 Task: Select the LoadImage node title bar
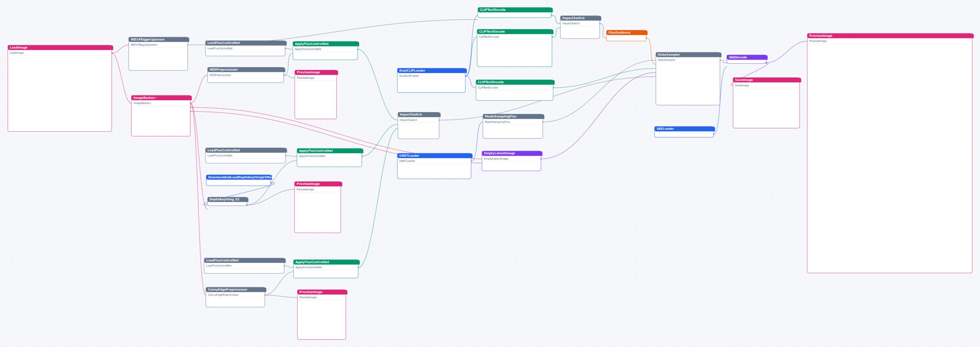pyautogui.click(x=60, y=48)
